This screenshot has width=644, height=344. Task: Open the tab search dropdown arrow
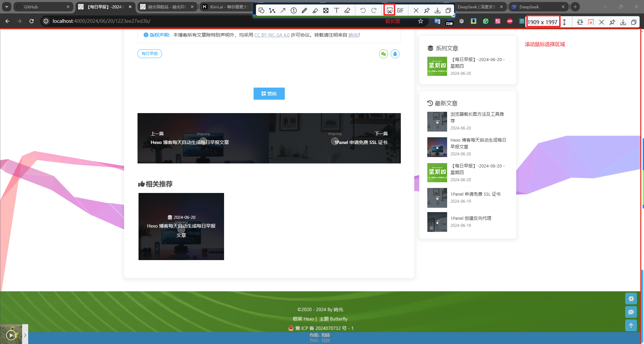6,7
